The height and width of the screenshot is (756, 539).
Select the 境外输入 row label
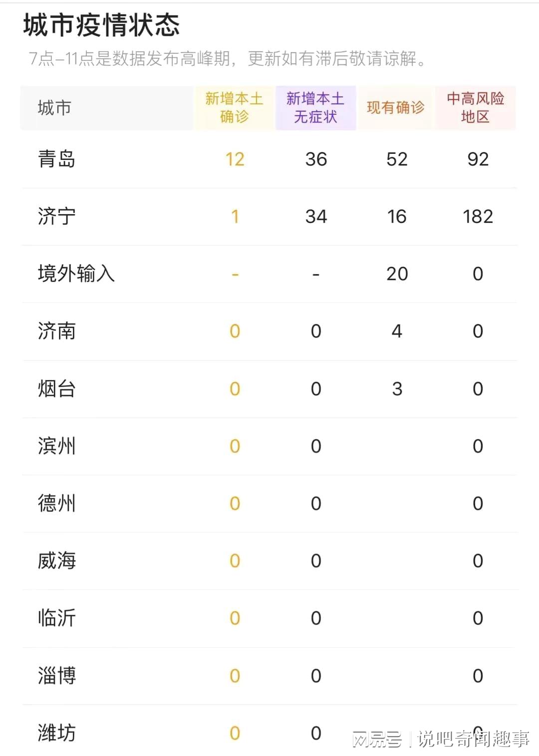76,274
